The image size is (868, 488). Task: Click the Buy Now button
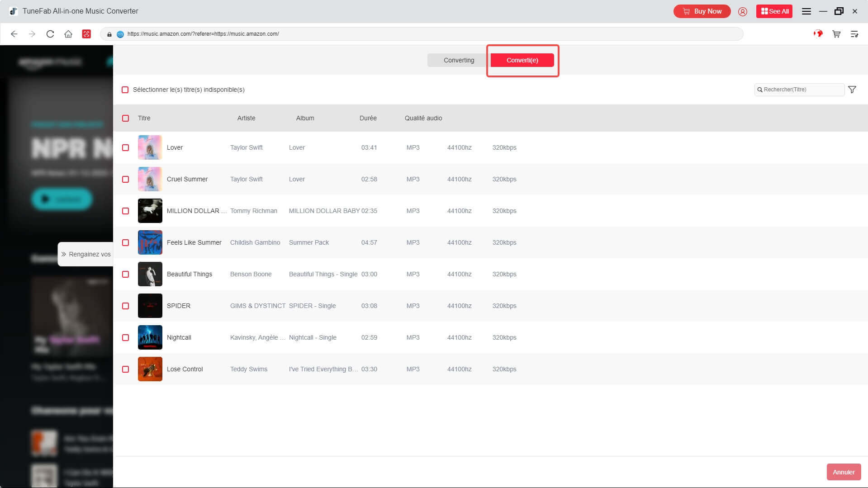pos(702,11)
